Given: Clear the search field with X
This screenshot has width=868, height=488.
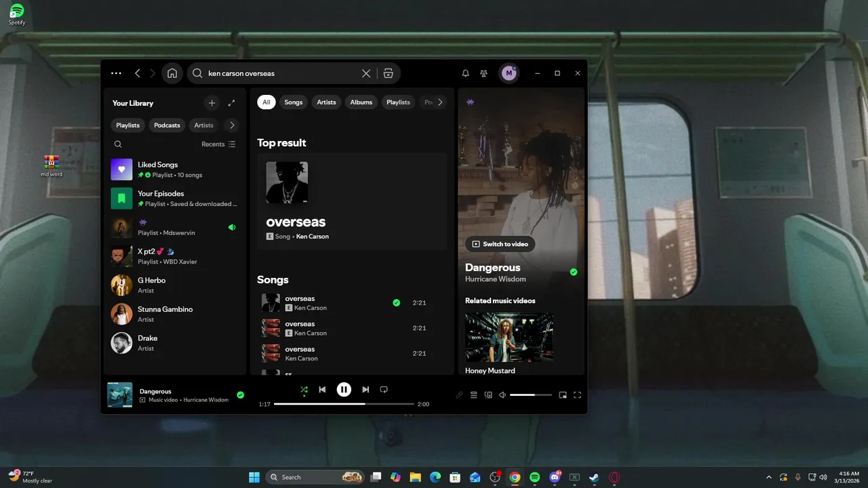Looking at the screenshot, I should [x=366, y=73].
